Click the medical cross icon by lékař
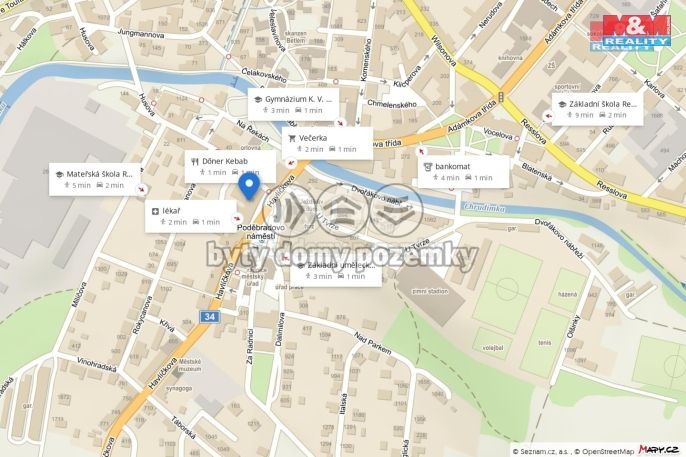Image resolution: width=686 pixels, height=457 pixels. click(155, 212)
